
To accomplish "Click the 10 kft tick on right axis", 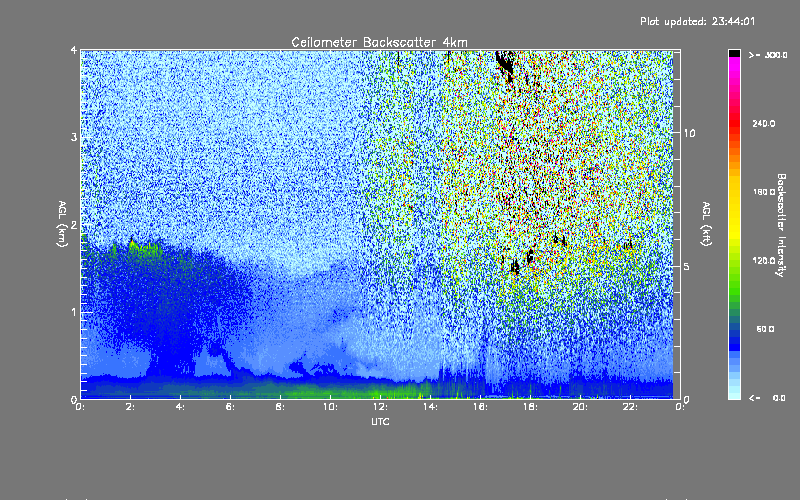I will pos(689,133).
